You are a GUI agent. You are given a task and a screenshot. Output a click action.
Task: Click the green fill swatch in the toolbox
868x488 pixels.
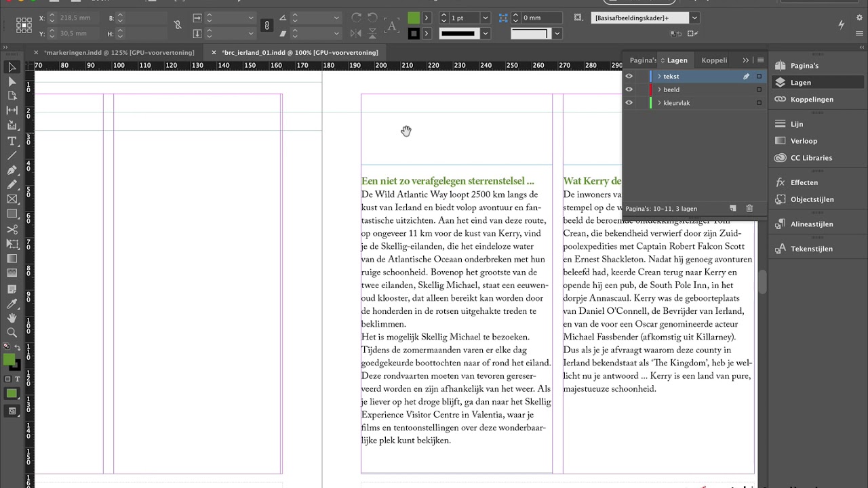[9, 359]
